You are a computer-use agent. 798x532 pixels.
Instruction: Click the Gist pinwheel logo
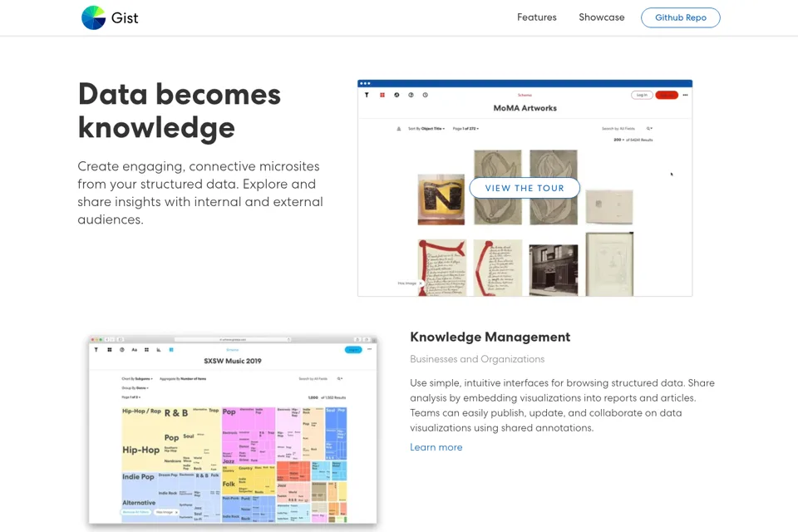point(94,17)
